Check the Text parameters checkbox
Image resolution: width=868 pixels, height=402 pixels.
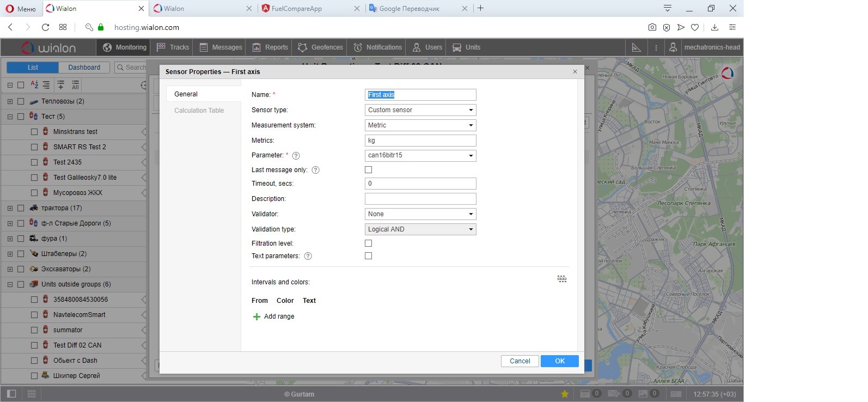click(x=369, y=256)
